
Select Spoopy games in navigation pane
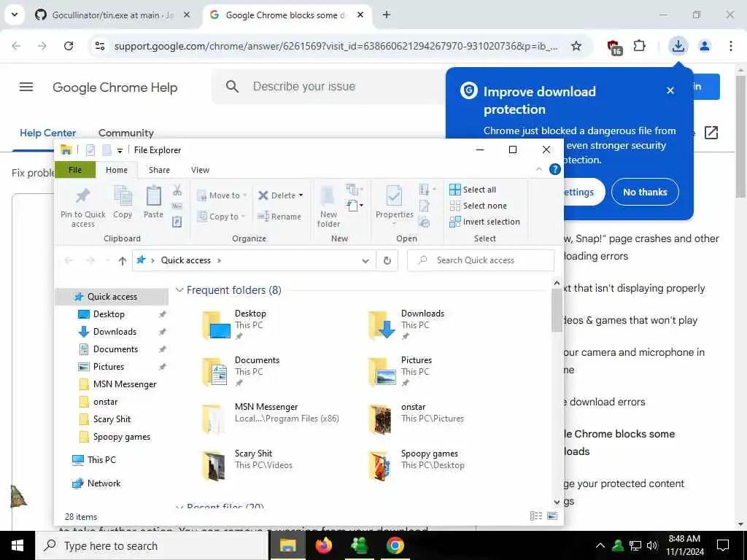pos(122,437)
